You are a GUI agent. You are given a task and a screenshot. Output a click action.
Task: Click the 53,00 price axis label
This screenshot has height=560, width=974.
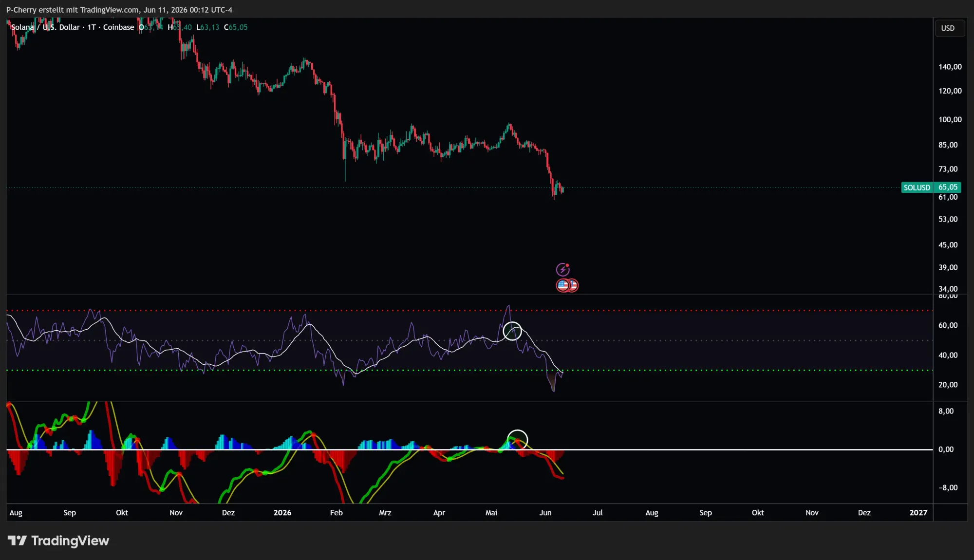948,219
